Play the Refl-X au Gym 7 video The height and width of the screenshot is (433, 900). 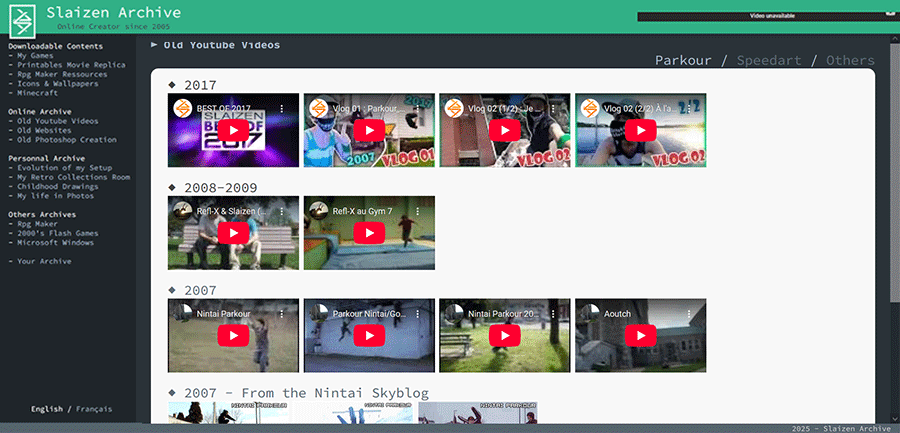369,233
